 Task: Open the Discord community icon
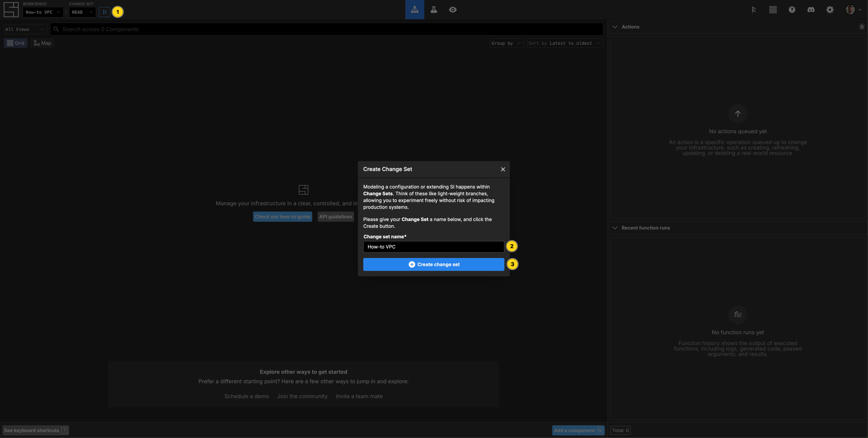(811, 10)
